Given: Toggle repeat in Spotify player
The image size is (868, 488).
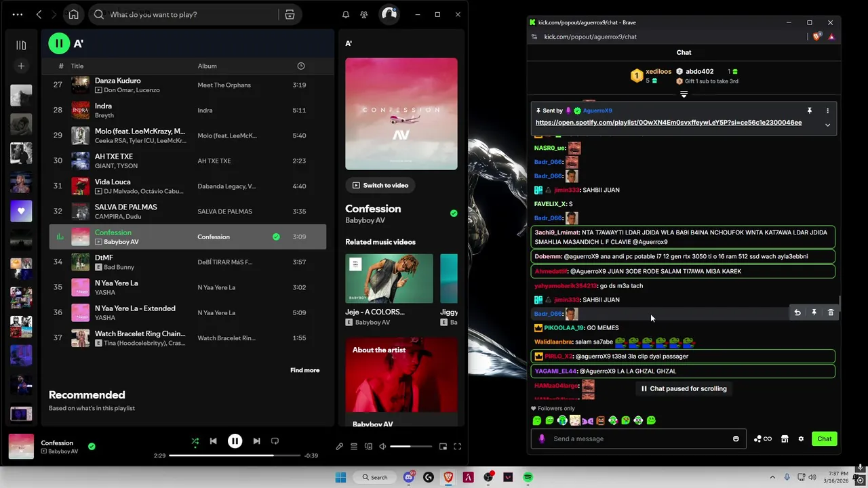Looking at the screenshot, I should click(x=275, y=441).
